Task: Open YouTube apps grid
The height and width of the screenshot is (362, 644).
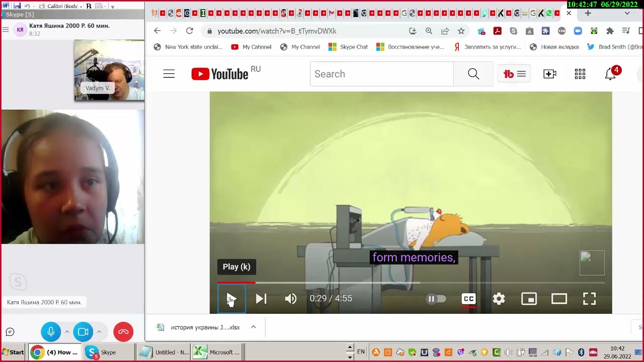Action: pyautogui.click(x=580, y=74)
